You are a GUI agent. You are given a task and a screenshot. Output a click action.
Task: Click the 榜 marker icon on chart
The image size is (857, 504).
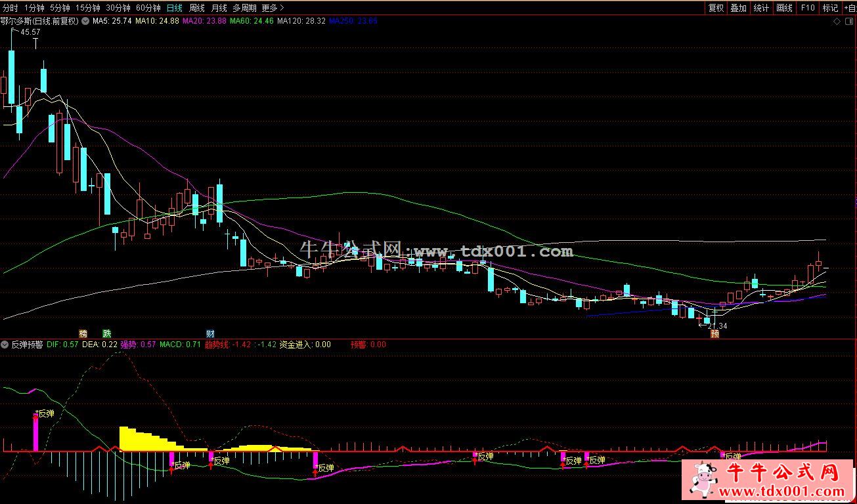[x=83, y=333]
